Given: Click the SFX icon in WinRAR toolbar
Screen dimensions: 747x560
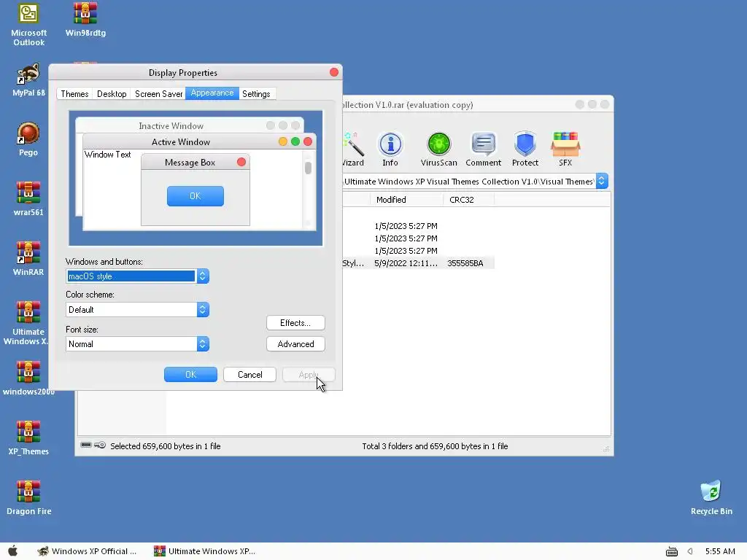Looking at the screenshot, I should point(565,149).
